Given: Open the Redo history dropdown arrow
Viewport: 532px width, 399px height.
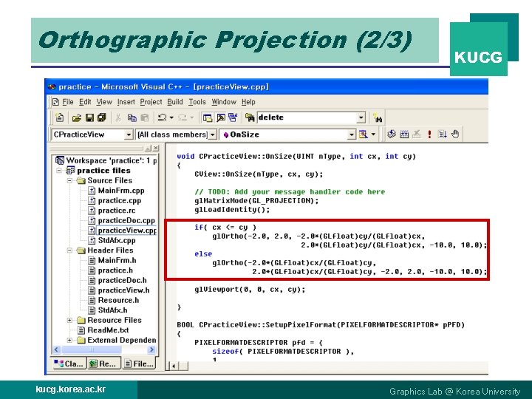Looking at the screenshot, I should click(192, 117).
